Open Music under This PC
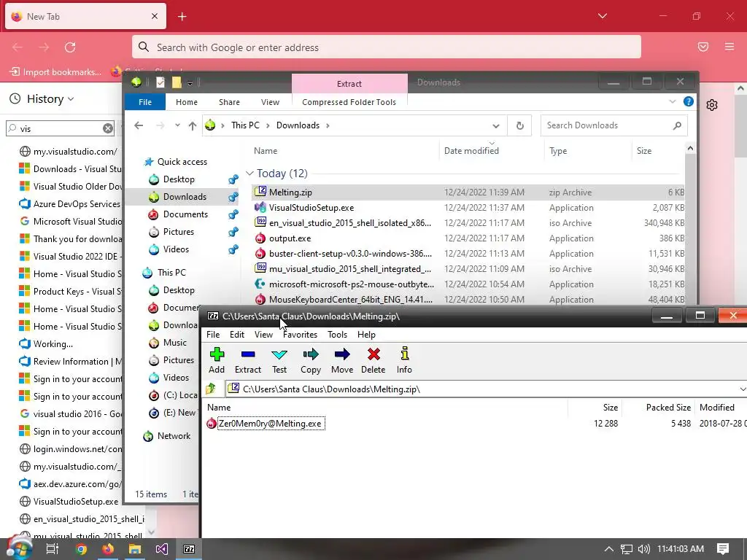The height and width of the screenshot is (560, 747). [x=174, y=343]
